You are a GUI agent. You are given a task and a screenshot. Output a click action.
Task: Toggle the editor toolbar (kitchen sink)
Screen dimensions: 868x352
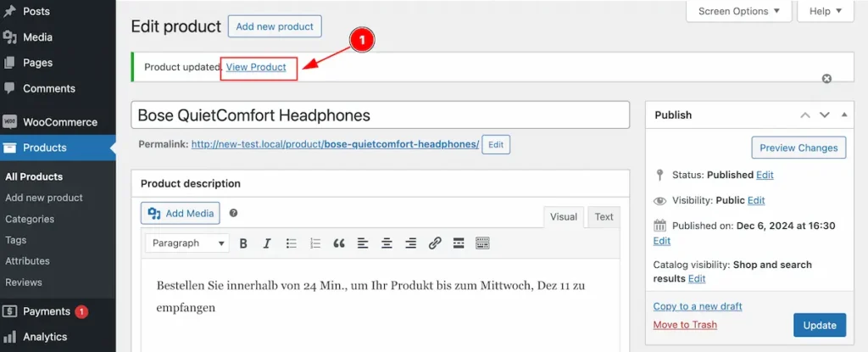pyautogui.click(x=482, y=243)
